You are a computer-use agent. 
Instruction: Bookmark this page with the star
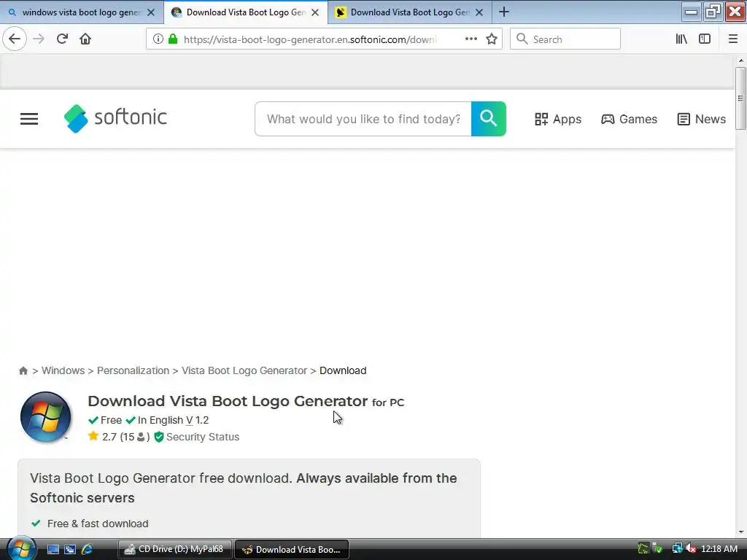click(492, 39)
